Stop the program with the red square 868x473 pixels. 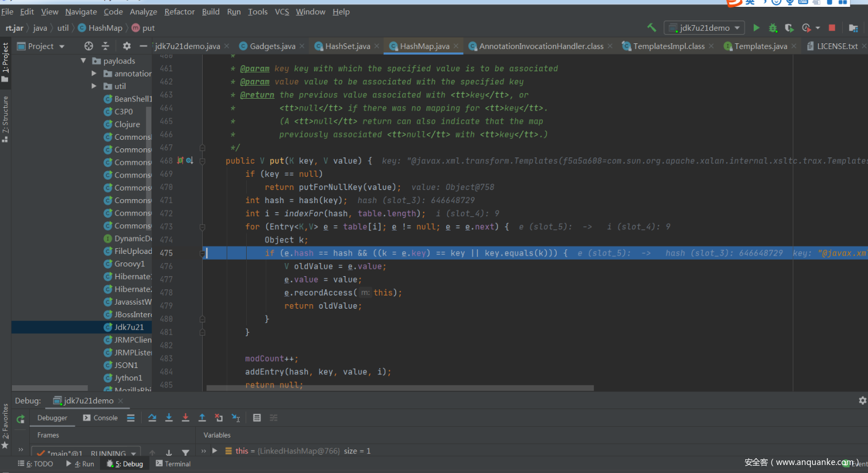(x=832, y=27)
